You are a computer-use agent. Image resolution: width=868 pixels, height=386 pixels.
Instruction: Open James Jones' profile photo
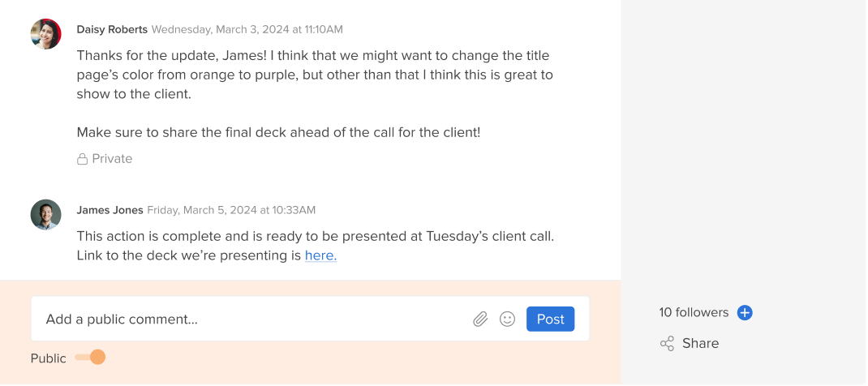46,215
